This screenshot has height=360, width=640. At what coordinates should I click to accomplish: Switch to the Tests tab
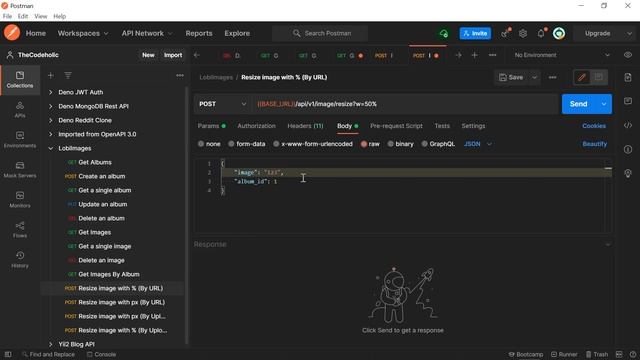(442, 126)
